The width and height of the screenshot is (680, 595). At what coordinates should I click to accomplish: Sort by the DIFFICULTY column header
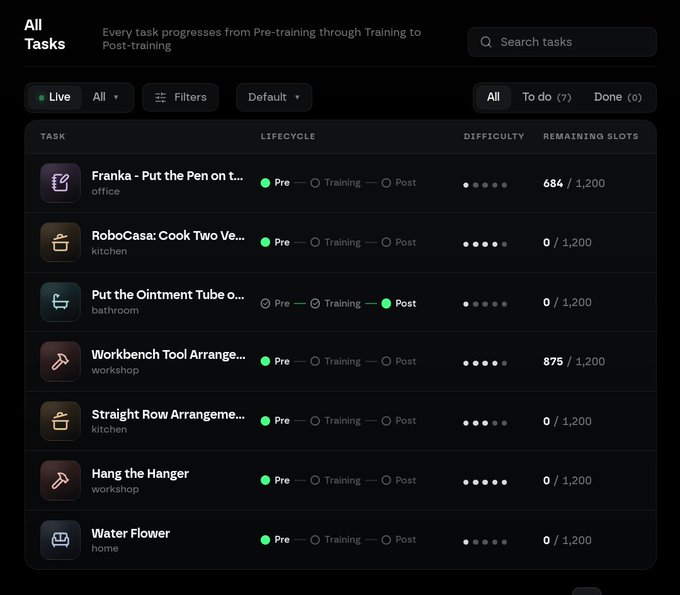pos(494,136)
